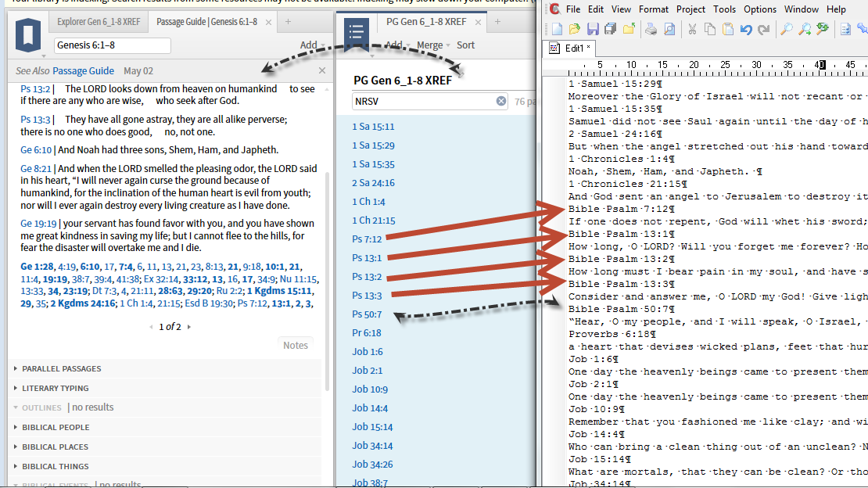Viewport: 868px width, 488px height.
Task: Open the Ge 19:19 cross reference link
Action: [38, 223]
